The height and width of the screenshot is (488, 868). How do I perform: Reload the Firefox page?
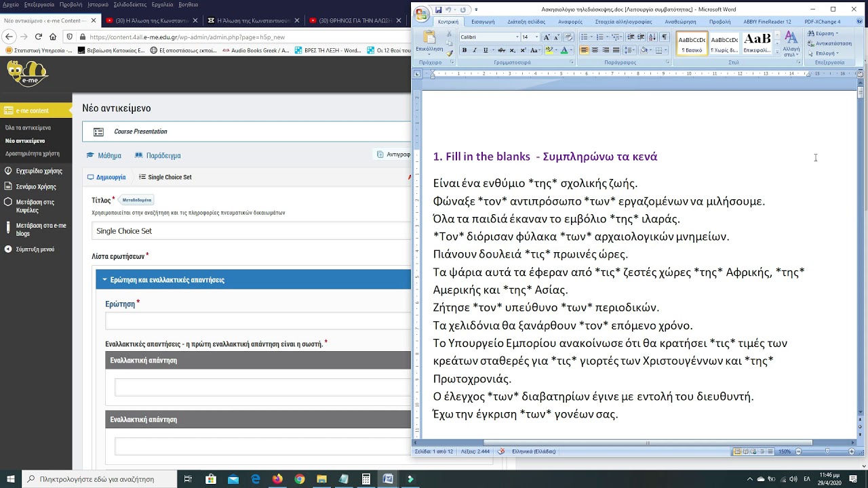tap(38, 37)
